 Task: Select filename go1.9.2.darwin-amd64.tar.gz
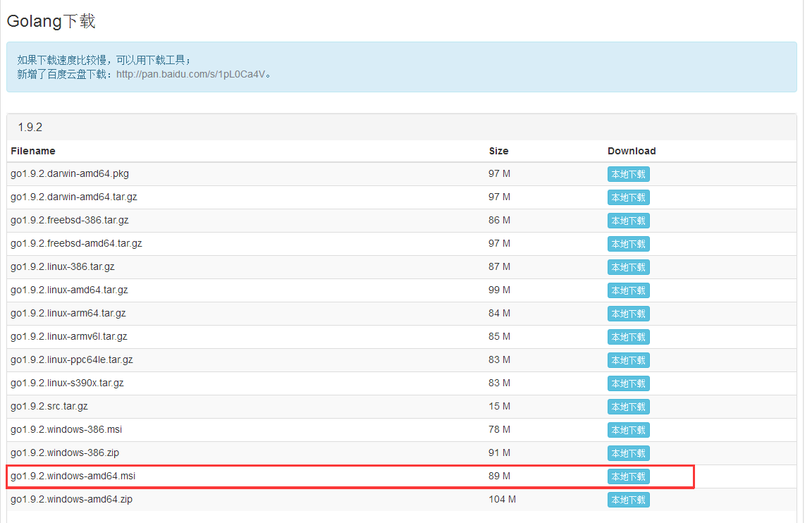(74, 197)
